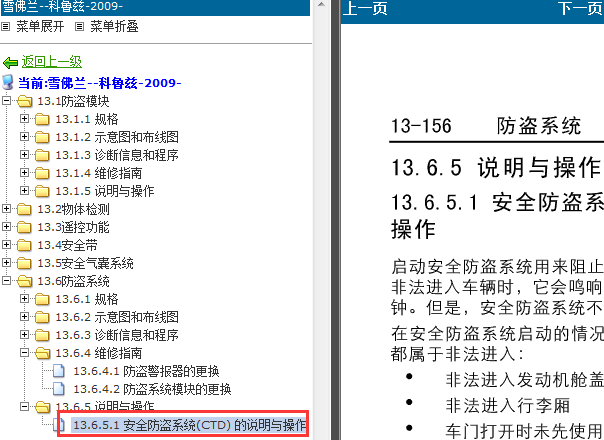Collapse the 13.6.5 说明与操作 node

pyautogui.click(x=24, y=406)
